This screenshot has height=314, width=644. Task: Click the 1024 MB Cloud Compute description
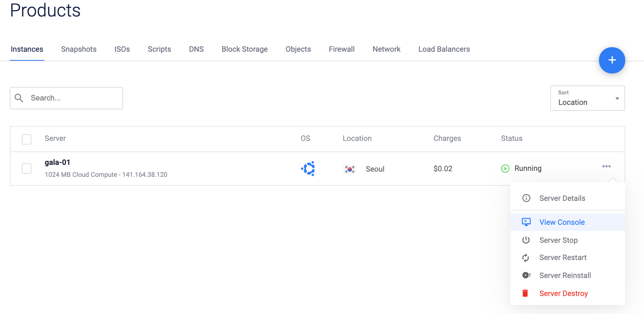click(x=106, y=175)
